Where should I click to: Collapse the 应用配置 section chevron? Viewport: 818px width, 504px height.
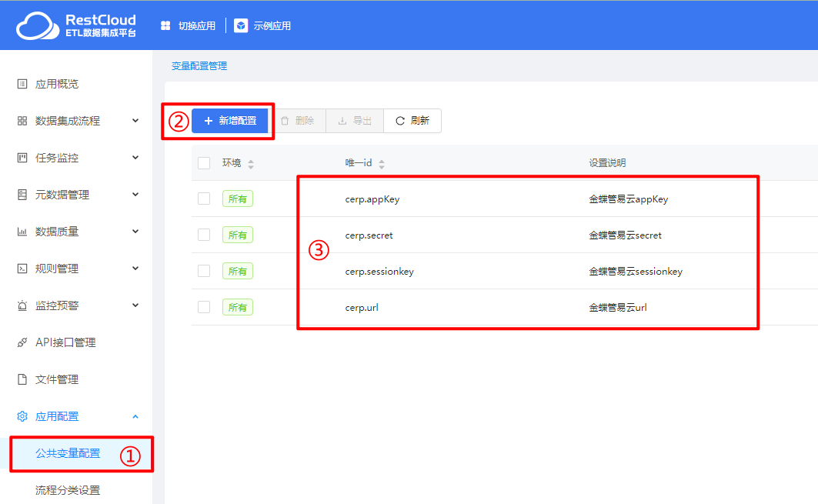[x=135, y=416]
